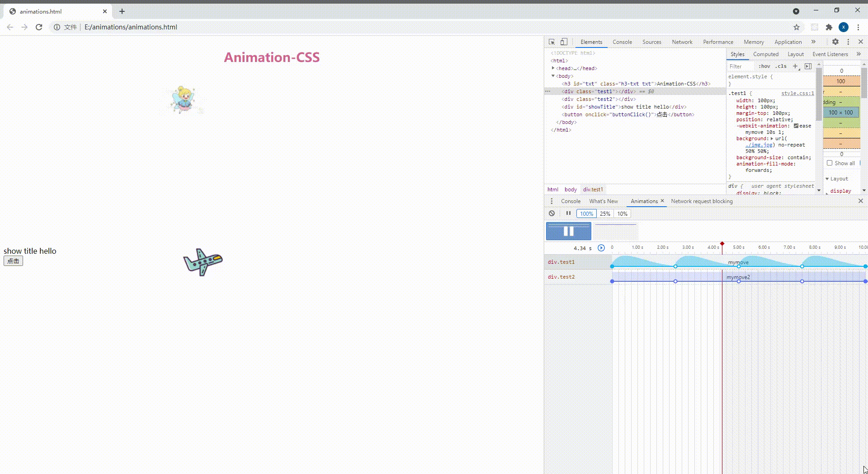
Task: Switch to the Console panel tab
Action: point(623,42)
